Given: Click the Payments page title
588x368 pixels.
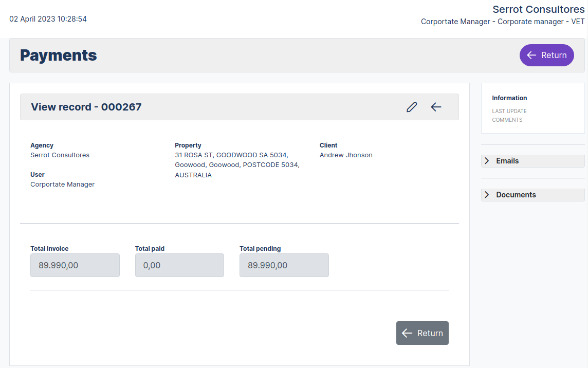Looking at the screenshot, I should click(x=58, y=55).
